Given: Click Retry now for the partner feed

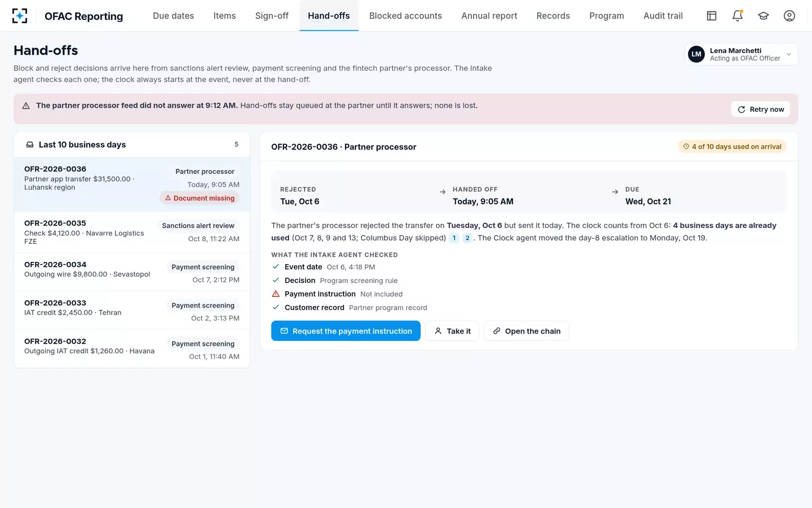Looking at the screenshot, I should tap(761, 110).
